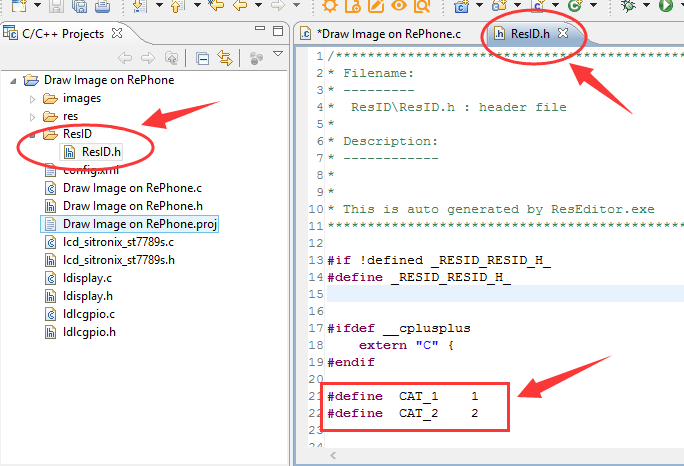Click the Go Up folder icon
Viewport: 684px width, 466px height.
coord(171,58)
